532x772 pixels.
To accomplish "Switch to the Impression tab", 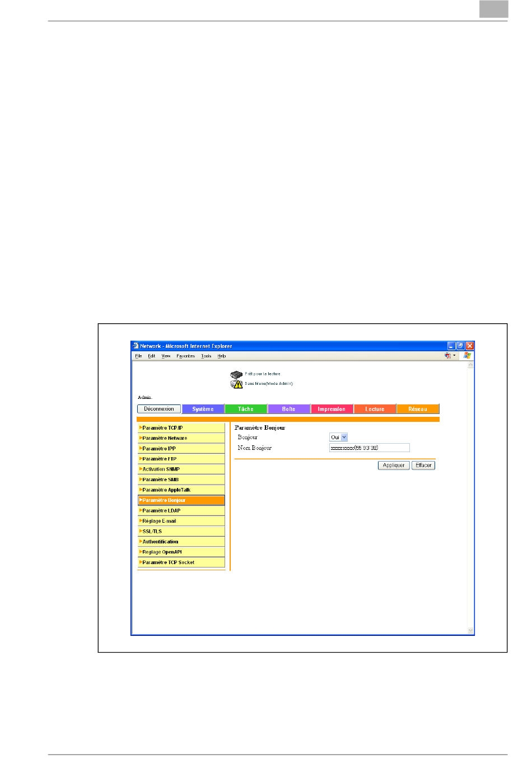I will click(x=332, y=410).
